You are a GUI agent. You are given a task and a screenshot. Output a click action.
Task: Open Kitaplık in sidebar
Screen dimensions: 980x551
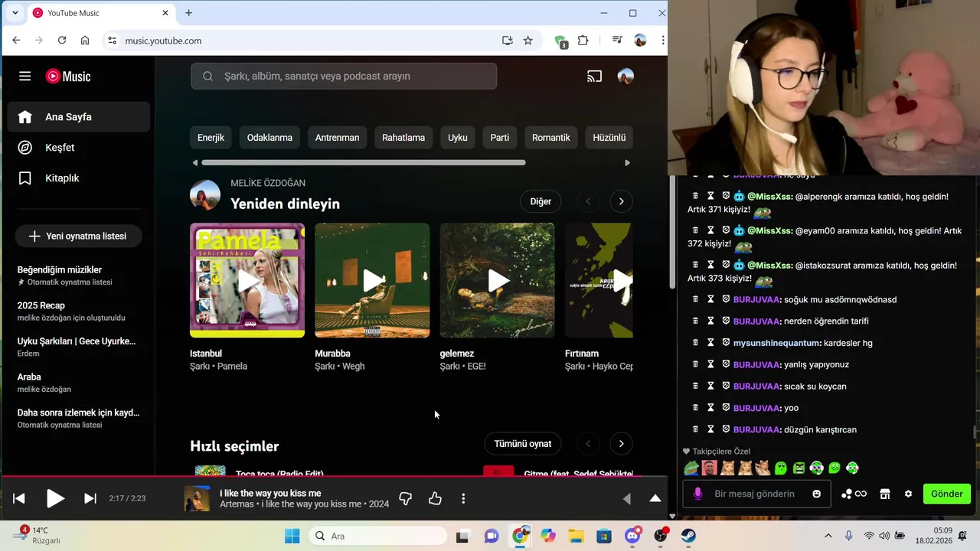tap(79, 178)
